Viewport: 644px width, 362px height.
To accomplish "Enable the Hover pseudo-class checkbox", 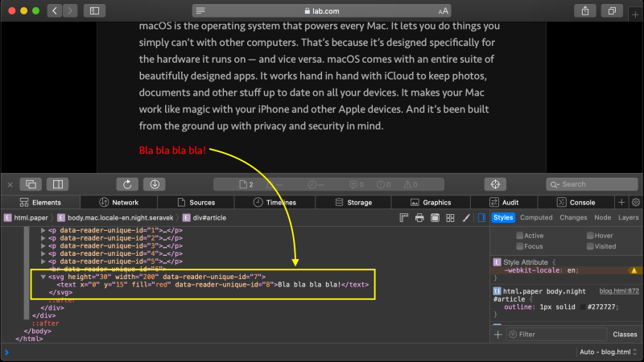I will [x=590, y=236].
